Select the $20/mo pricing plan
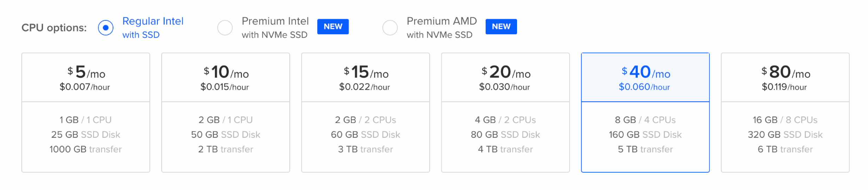The height and width of the screenshot is (190, 868). click(505, 112)
